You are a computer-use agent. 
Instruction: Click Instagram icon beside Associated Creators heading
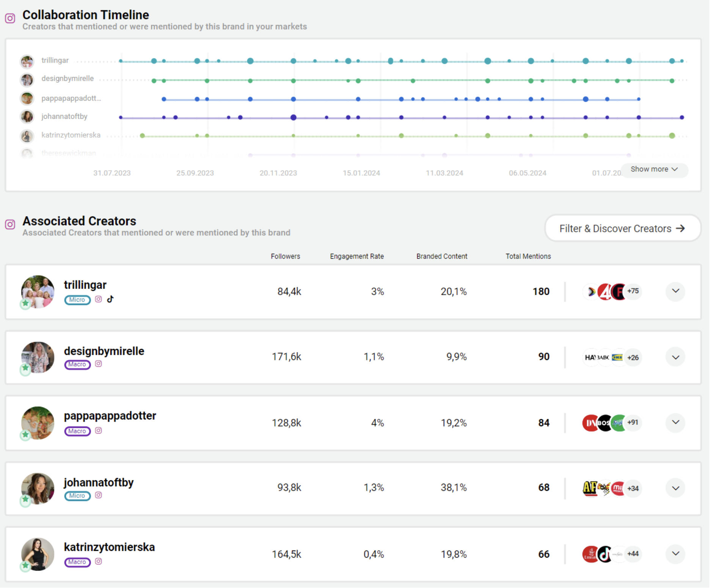[x=10, y=224]
